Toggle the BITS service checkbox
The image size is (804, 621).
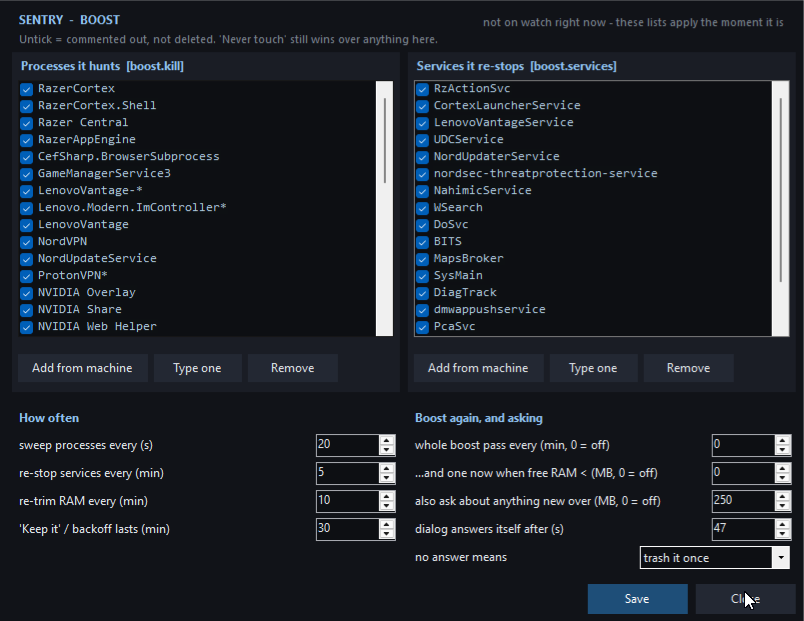pyautogui.click(x=422, y=242)
